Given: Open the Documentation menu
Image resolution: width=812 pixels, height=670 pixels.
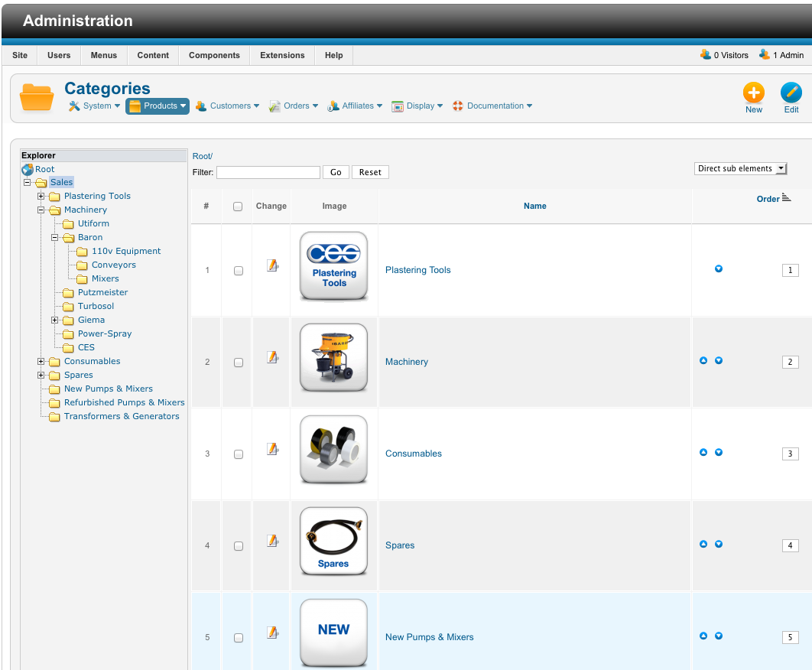Looking at the screenshot, I should coord(492,106).
